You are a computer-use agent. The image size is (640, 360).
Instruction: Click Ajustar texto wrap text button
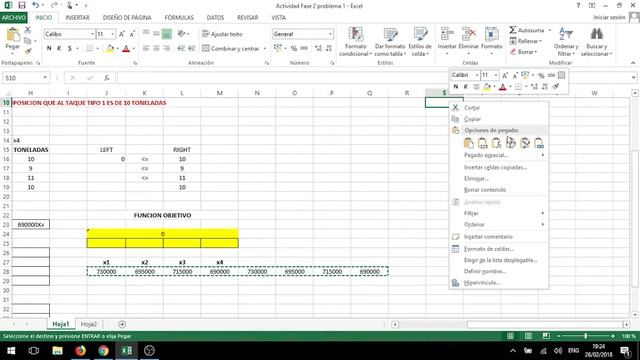point(222,34)
